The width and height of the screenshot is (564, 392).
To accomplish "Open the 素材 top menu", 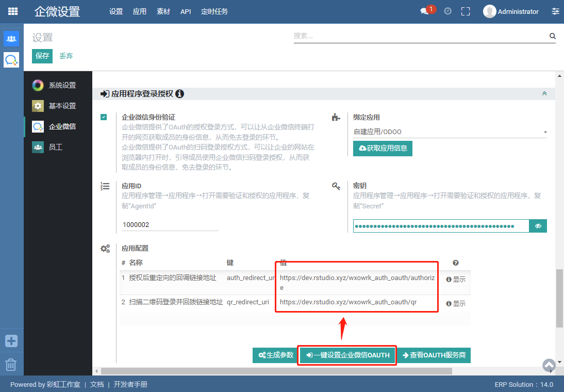I will click(x=163, y=11).
